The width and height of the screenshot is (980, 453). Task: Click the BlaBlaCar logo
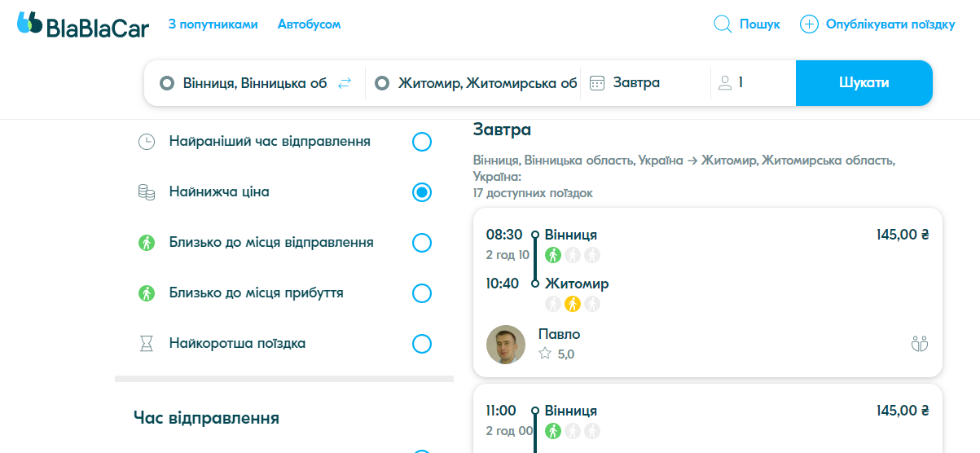[x=82, y=24]
